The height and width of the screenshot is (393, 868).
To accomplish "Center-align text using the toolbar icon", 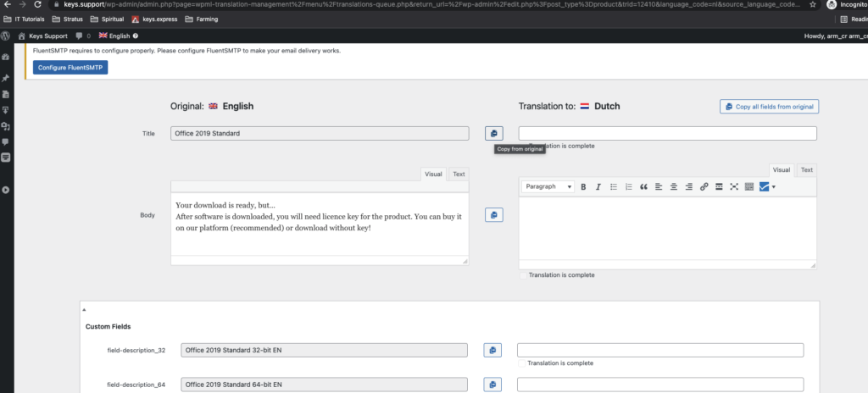I will (x=674, y=186).
